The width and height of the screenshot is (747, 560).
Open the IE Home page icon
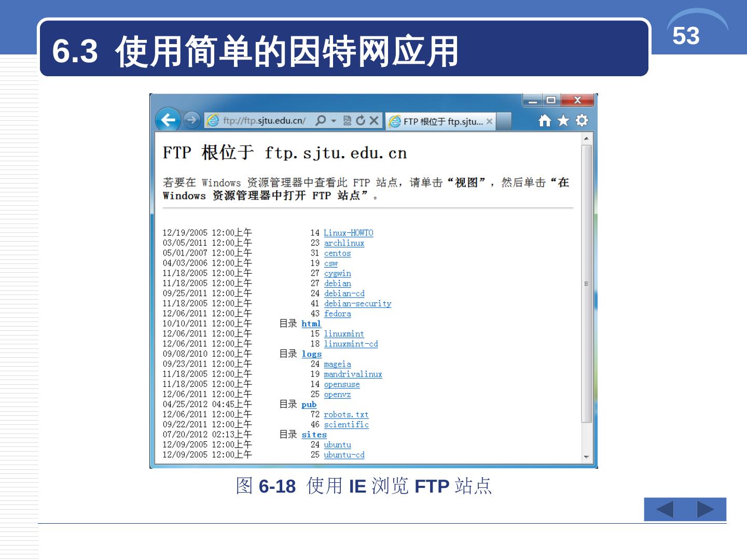click(x=545, y=121)
